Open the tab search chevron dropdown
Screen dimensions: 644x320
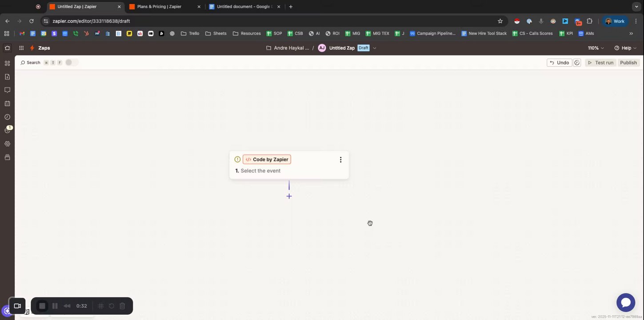(x=636, y=7)
